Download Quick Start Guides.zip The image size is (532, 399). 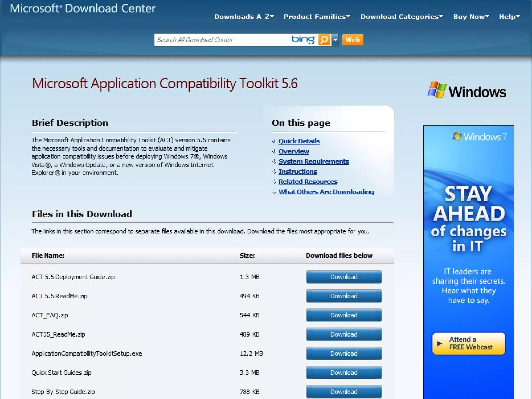344,373
